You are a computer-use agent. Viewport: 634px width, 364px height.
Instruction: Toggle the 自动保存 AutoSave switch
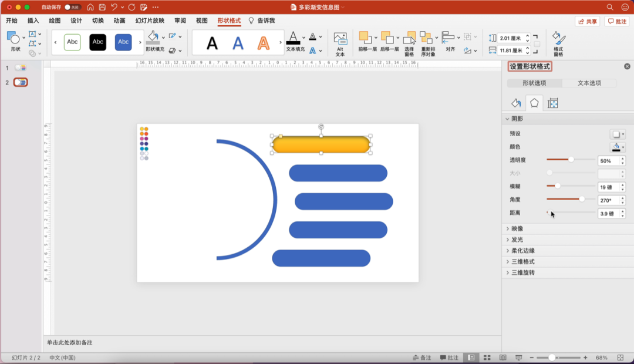(73, 7)
